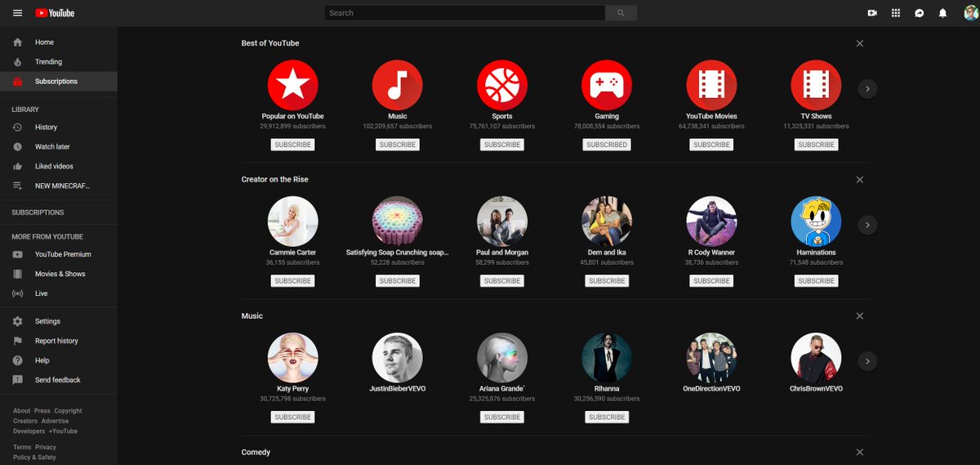Open the create video camera icon
The image size is (980, 465).
[872, 13]
